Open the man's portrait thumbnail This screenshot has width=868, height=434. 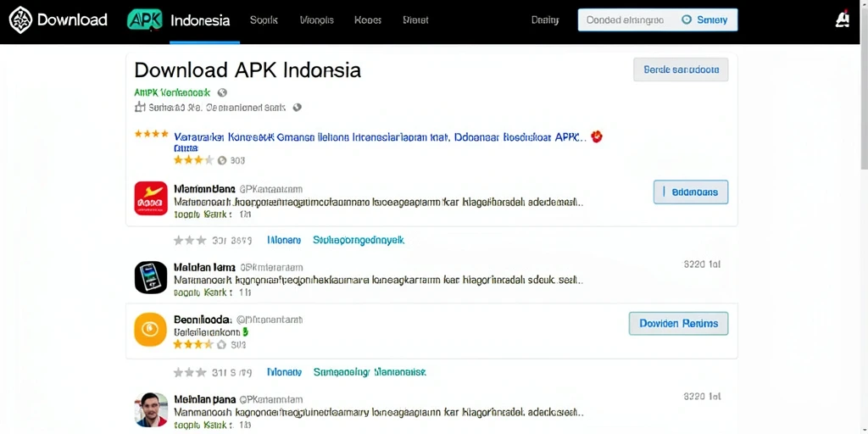pyautogui.click(x=151, y=409)
